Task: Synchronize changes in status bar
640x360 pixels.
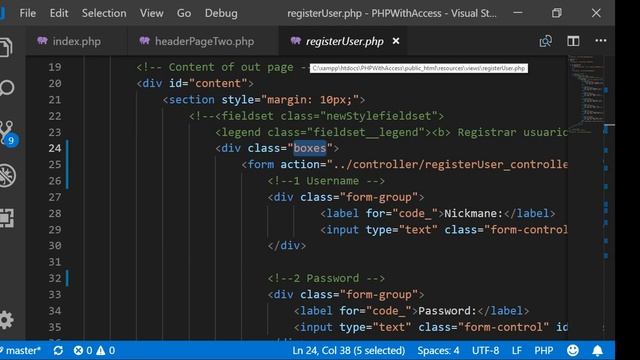Action: click(58, 350)
